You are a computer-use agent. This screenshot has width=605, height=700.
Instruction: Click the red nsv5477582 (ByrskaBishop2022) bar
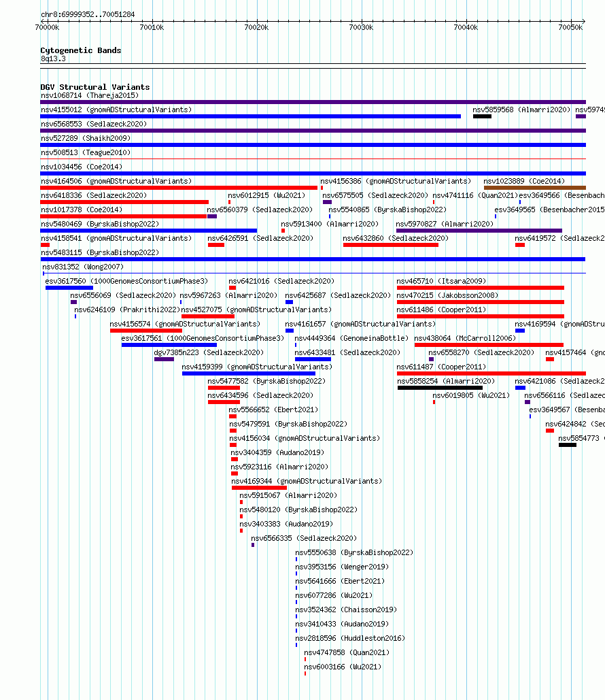224,388
